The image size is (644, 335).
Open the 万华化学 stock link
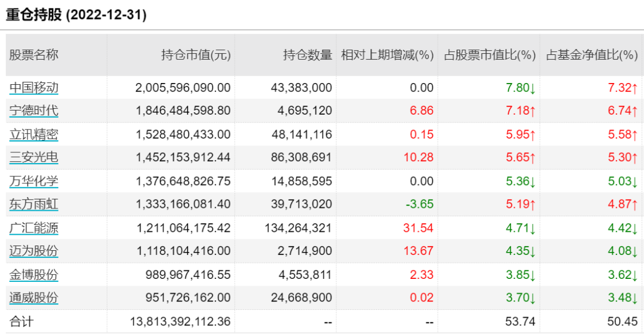[x=33, y=181]
